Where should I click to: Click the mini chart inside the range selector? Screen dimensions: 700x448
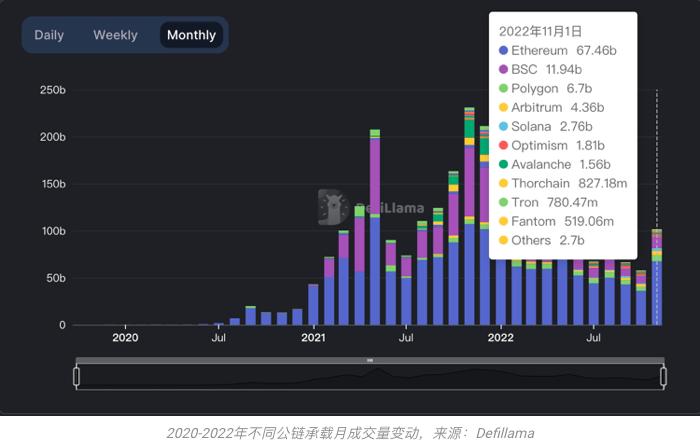pyautogui.click(x=369, y=377)
